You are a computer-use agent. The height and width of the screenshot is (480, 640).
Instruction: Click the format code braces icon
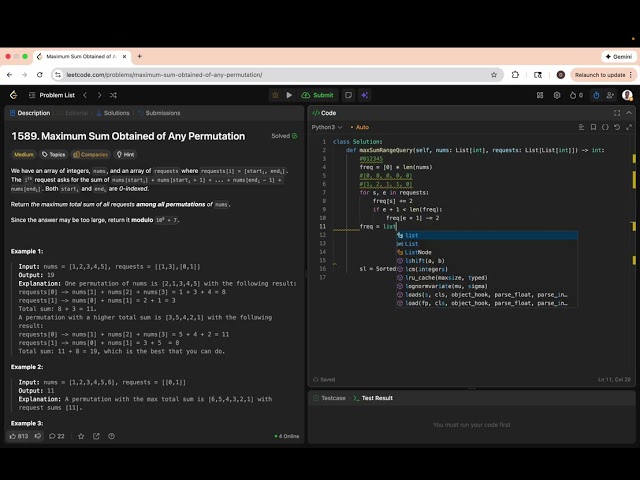(603, 127)
